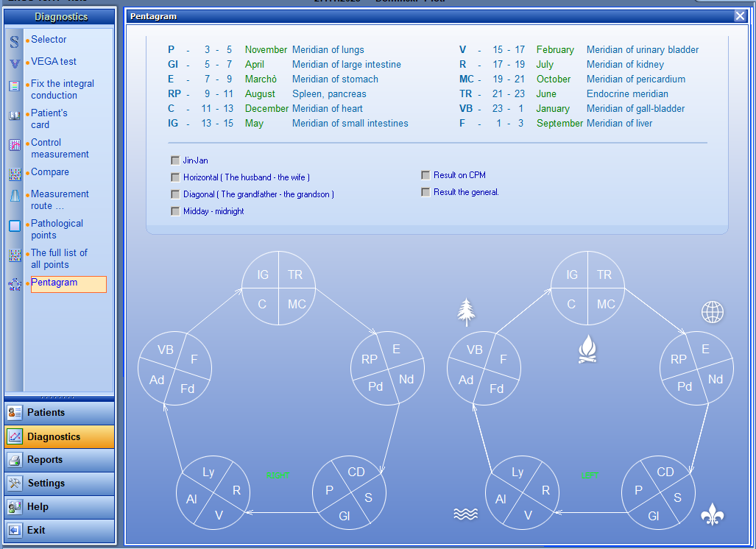Click the fleur-de-lis metal element icon
The height and width of the screenshot is (549, 756).
pos(712,514)
